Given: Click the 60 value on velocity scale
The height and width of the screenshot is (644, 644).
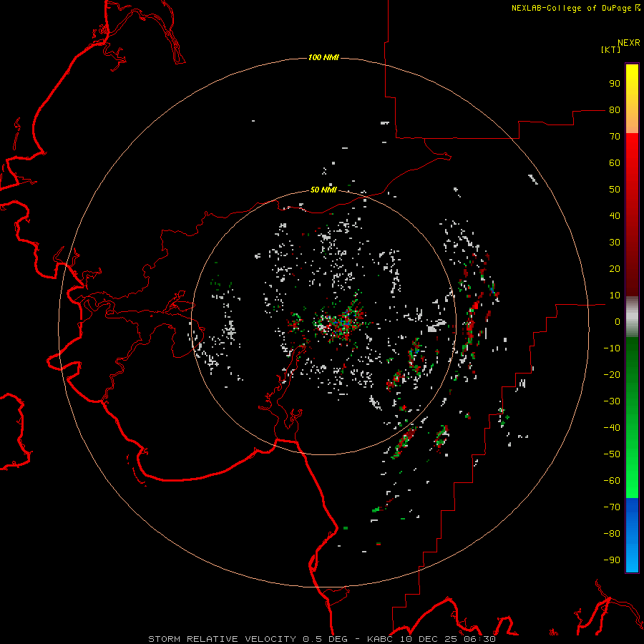Looking at the screenshot, I should (x=615, y=162).
